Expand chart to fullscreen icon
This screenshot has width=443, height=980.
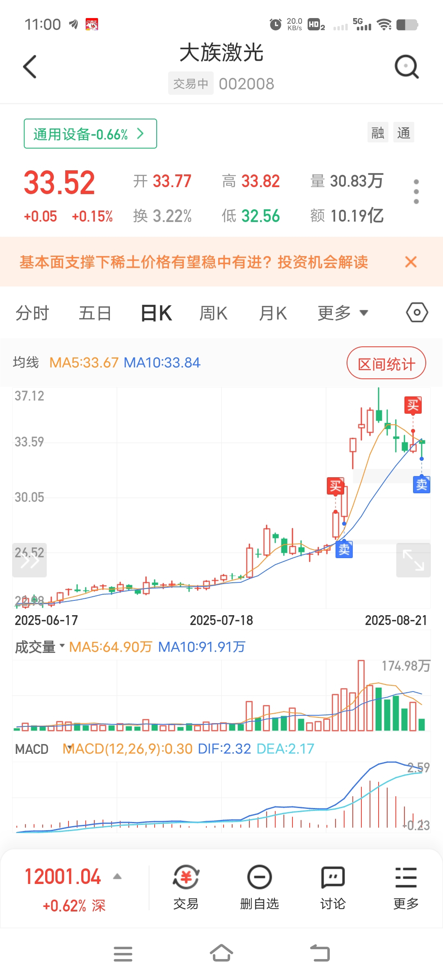click(x=413, y=560)
